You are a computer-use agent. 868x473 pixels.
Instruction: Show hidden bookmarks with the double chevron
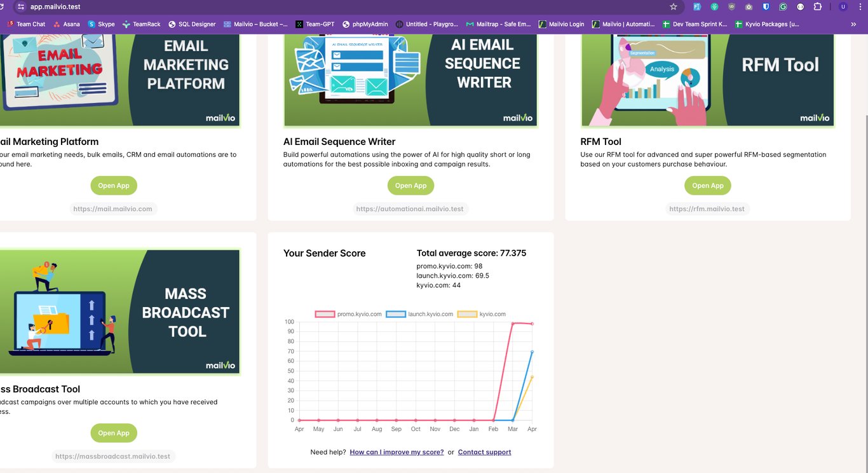(853, 24)
